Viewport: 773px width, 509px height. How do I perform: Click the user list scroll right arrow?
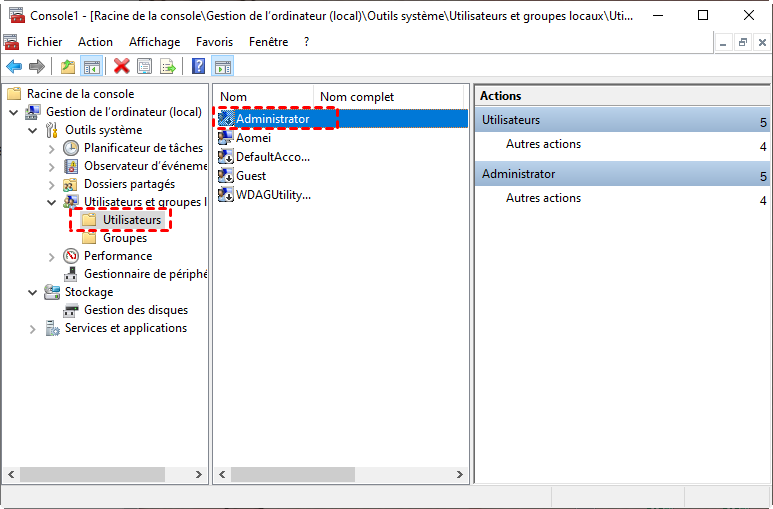coord(459,474)
